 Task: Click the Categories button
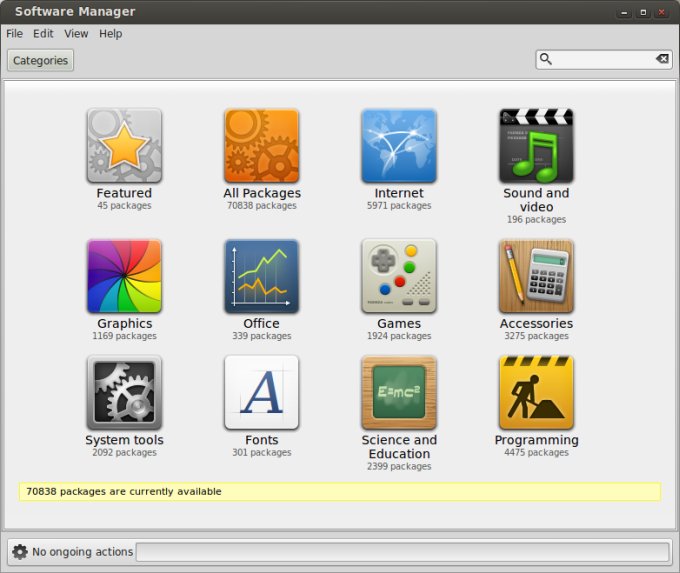[x=40, y=60]
